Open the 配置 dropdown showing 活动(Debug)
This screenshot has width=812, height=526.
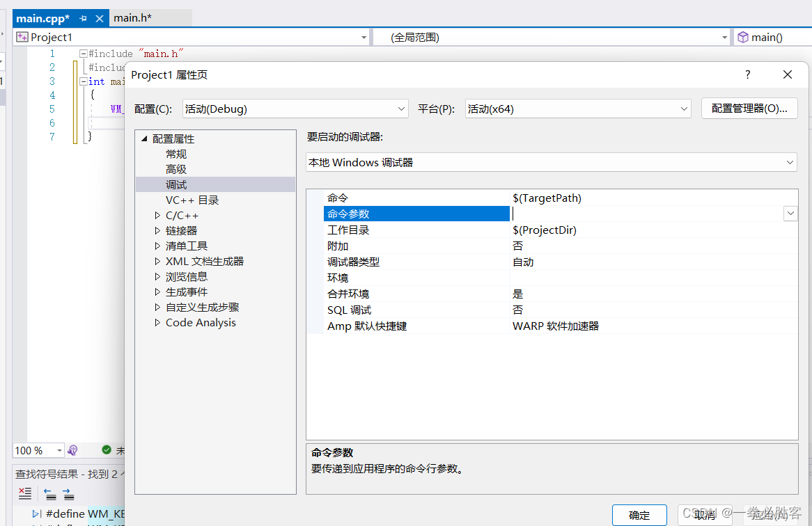[400, 109]
